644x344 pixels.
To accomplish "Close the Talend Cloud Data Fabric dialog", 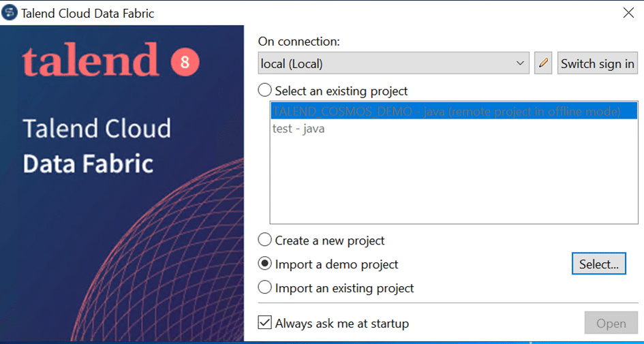I will [628, 13].
